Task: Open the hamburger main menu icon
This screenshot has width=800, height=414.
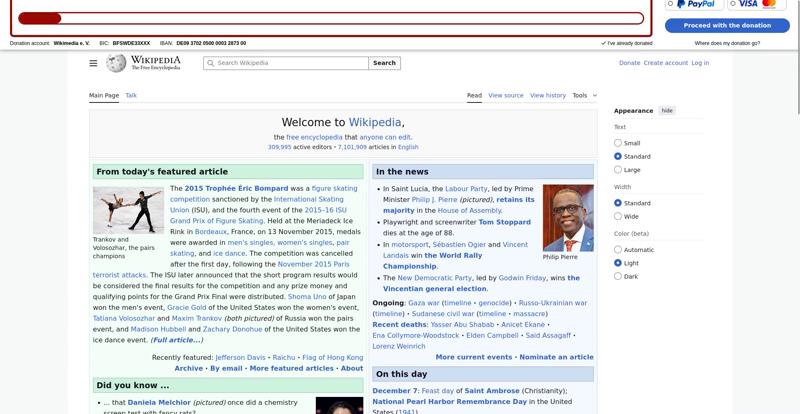Action: pos(93,63)
